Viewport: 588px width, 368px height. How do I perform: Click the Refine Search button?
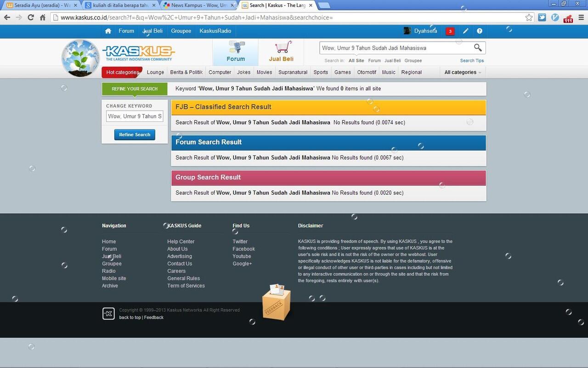(x=135, y=135)
